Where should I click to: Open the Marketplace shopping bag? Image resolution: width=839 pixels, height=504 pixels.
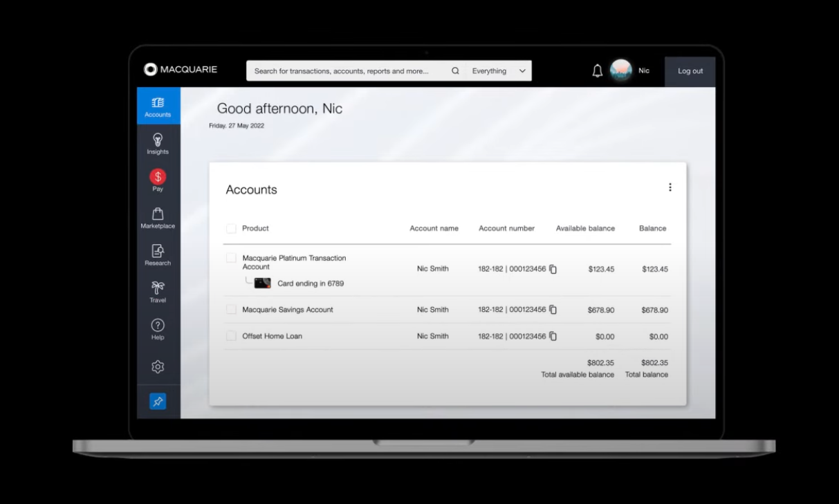[x=158, y=217]
